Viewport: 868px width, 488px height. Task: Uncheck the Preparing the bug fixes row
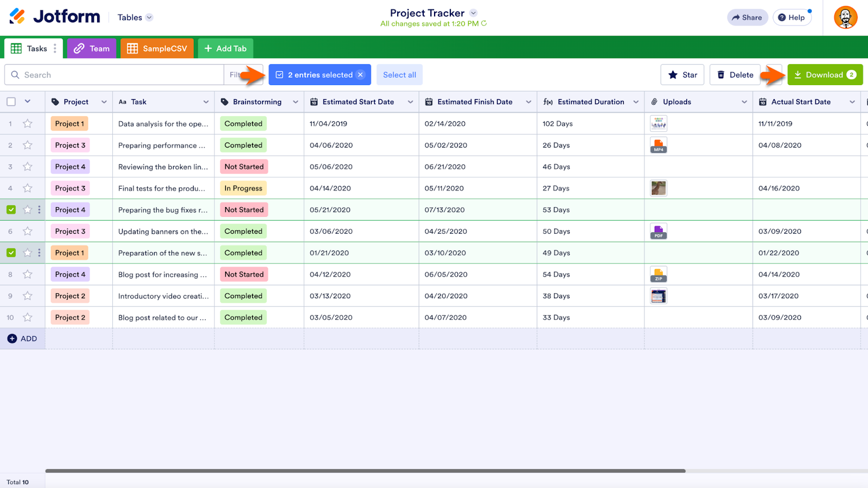[11, 210]
